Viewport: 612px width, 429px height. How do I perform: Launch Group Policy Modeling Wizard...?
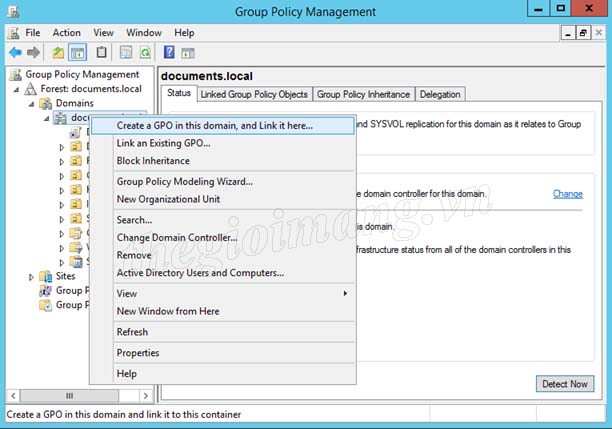(223, 182)
